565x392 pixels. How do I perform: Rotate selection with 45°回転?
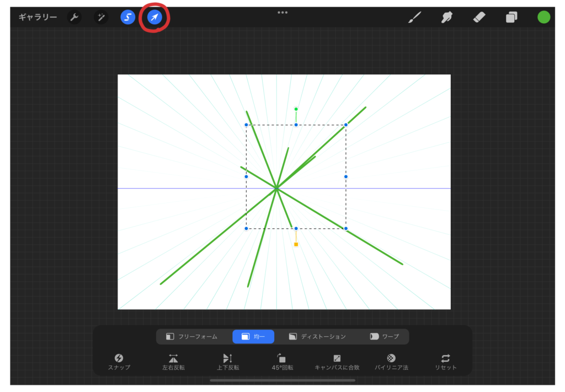[282, 362]
